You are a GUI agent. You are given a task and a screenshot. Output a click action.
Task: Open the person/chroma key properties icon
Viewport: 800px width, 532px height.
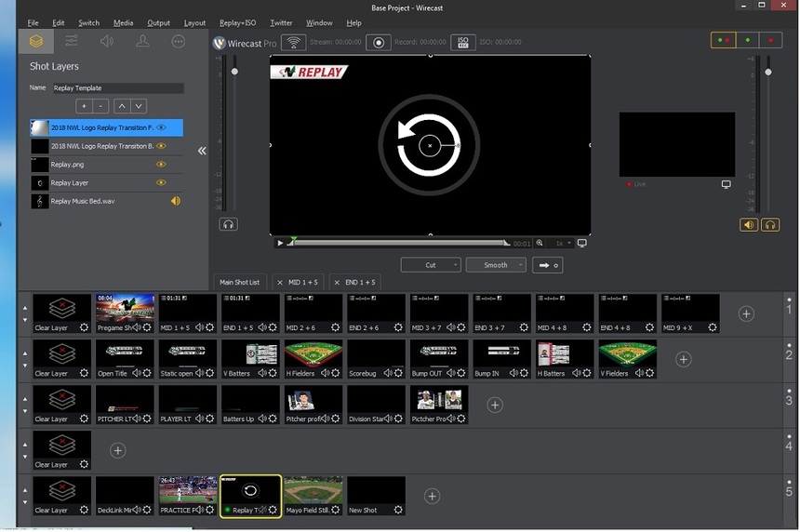142,41
